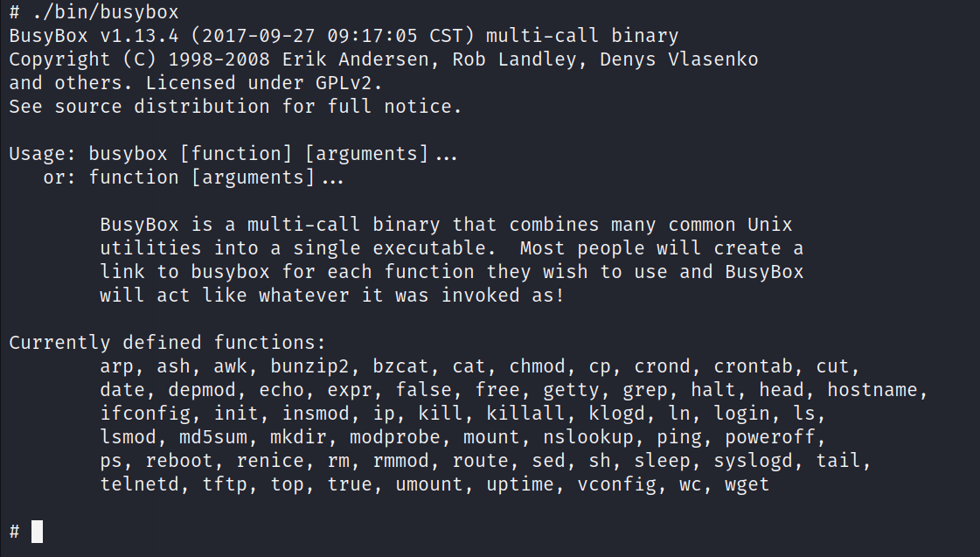The image size is (980, 557).
Task: Click the terminal cursor block at the prompt
Action: click(x=37, y=532)
